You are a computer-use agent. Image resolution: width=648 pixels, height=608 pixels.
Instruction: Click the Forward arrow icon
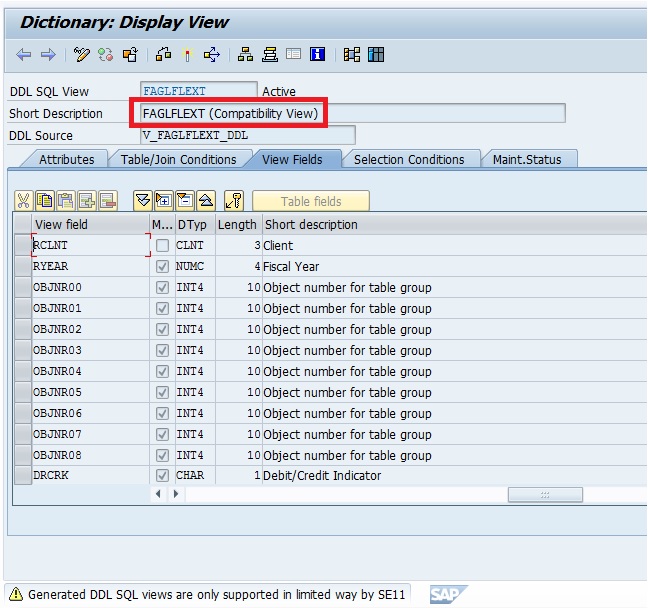[x=48, y=55]
